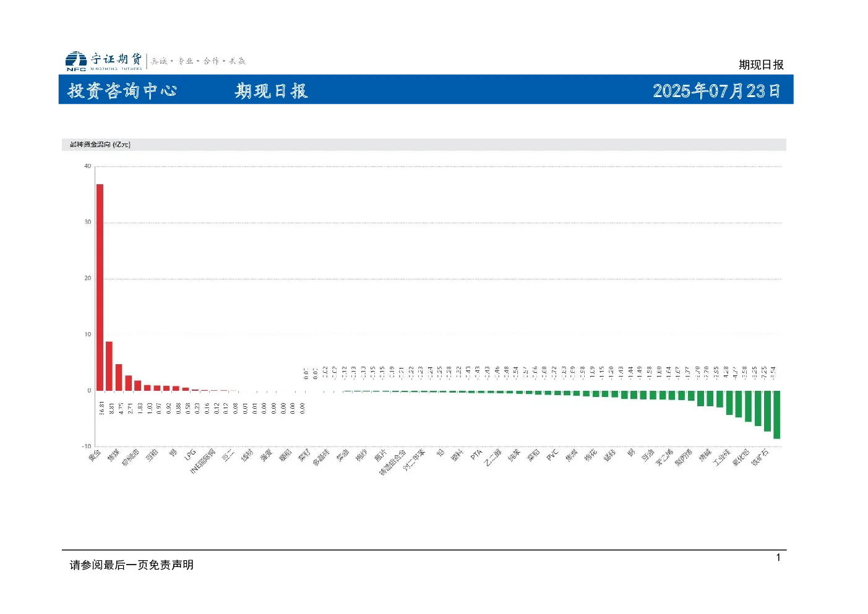Click the 2025年07月23日 date in the banner
Image resolution: width=868 pixels, height=614 pixels.
716,91
